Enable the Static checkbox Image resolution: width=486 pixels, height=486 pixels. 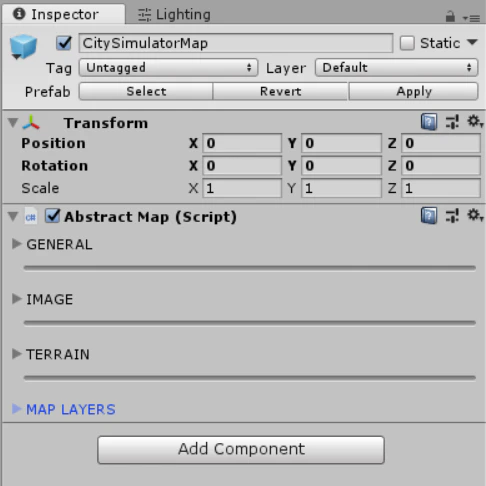tap(407, 43)
